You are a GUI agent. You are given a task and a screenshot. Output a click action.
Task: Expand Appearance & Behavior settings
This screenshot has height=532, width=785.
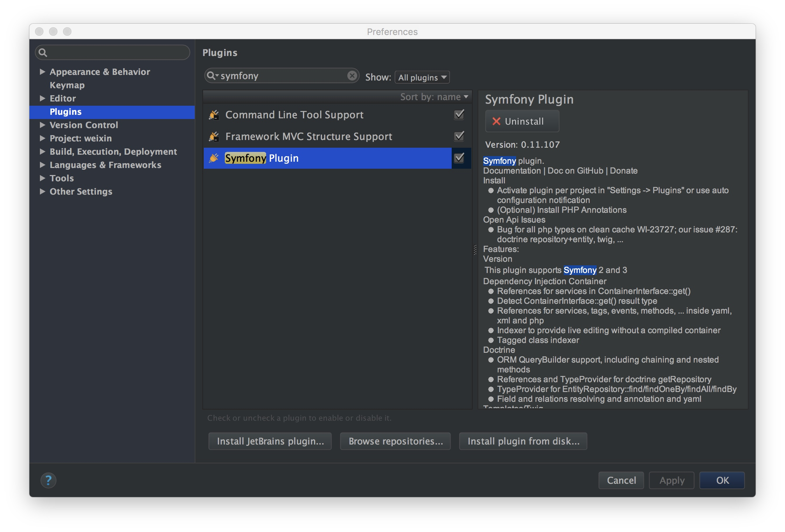pyautogui.click(x=42, y=72)
